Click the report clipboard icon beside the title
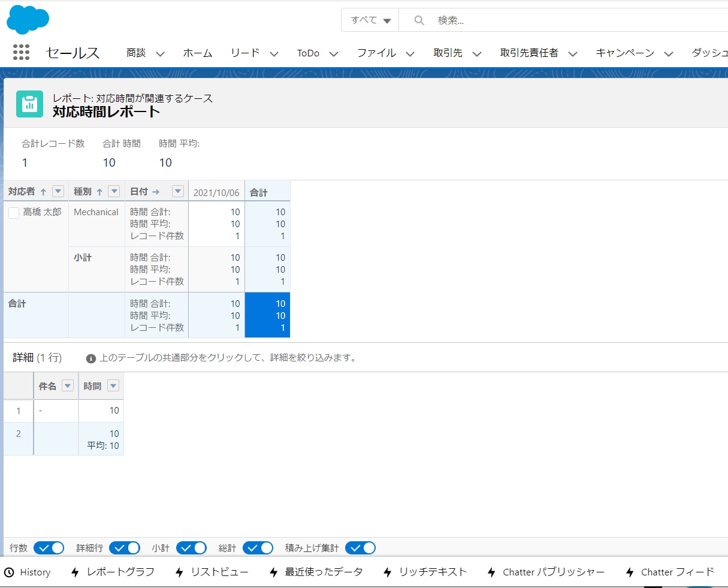Image resolution: width=728 pixels, height=588 pixels. 29,104
